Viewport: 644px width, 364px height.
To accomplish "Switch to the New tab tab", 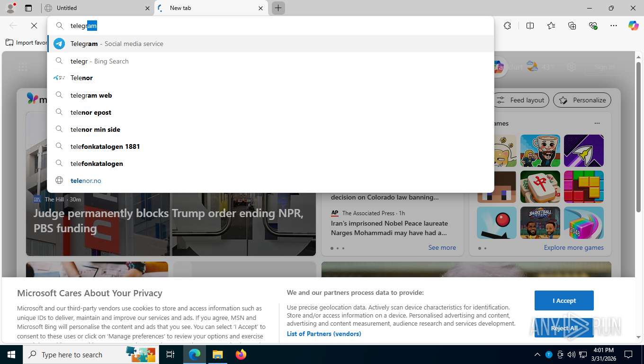I will click(211, 8).
